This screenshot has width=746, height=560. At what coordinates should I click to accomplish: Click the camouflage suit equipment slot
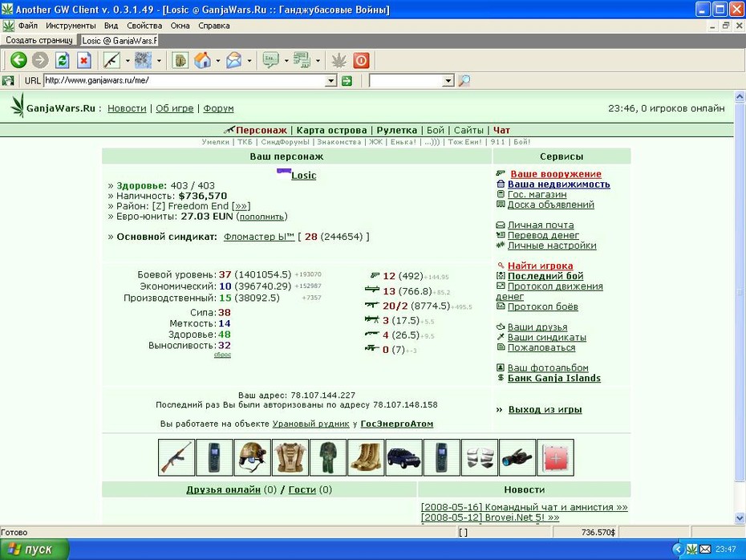tap(328, 457)
